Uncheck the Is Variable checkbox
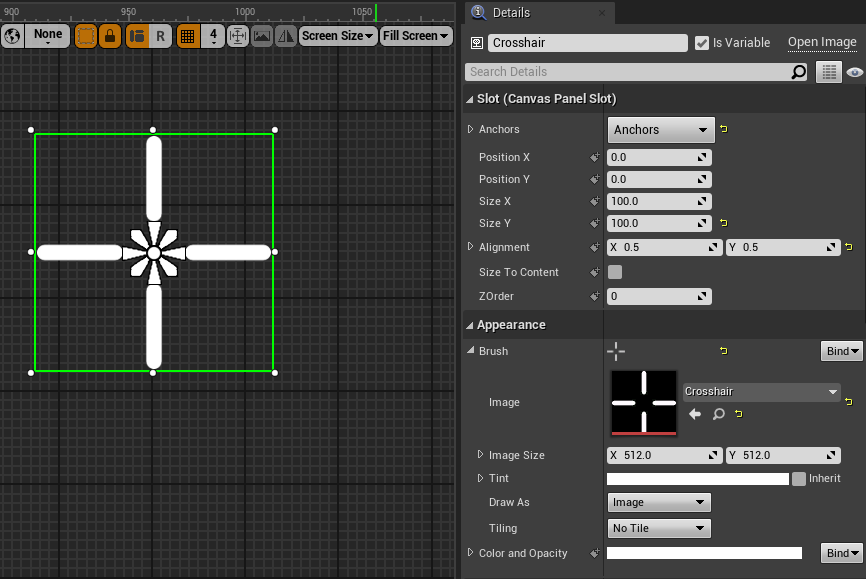This screenshot has height=579, width=866. tap(702, 43)
